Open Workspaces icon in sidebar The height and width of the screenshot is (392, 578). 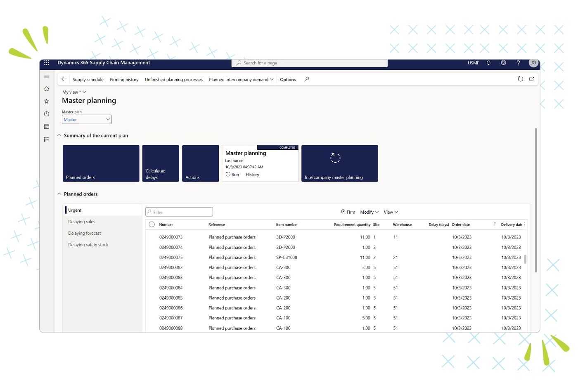click(47, 127)
